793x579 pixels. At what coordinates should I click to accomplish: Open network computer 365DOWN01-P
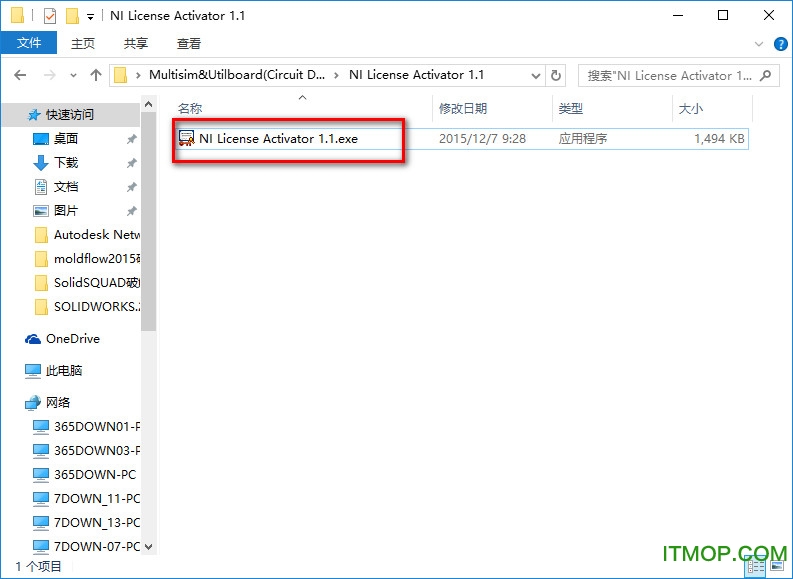[96, 426]
